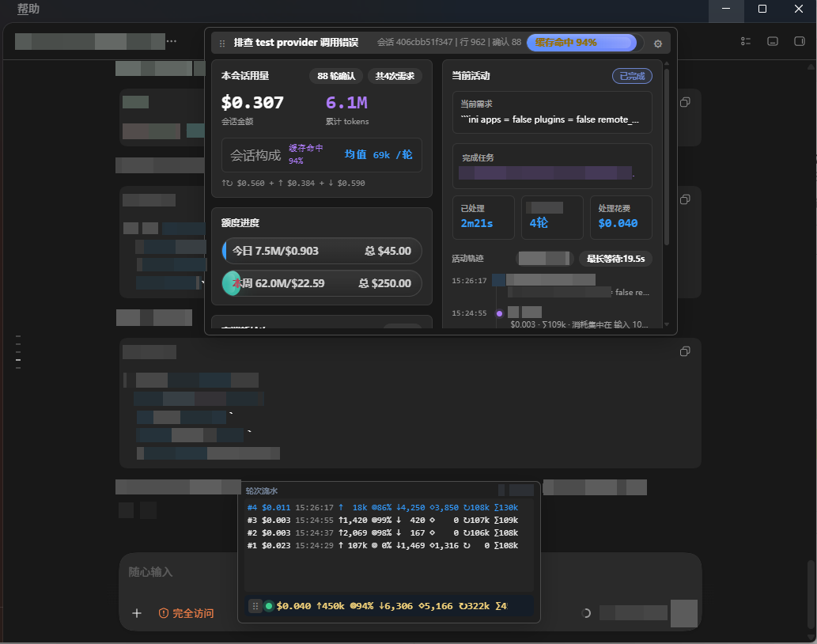Click the 处理花费 $0.040 stat card
The height and width of the screenshot is (644, 817).
tap(621, 218)
